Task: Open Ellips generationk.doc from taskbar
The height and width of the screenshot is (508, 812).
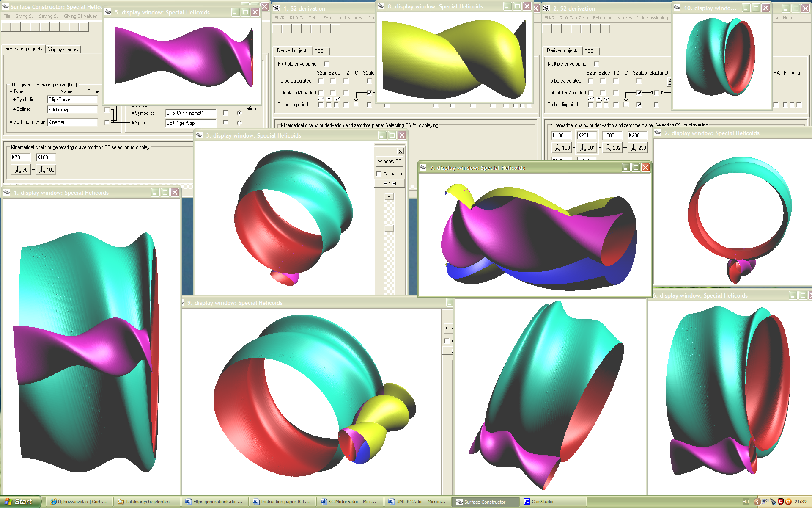Action: pos(214,502)
